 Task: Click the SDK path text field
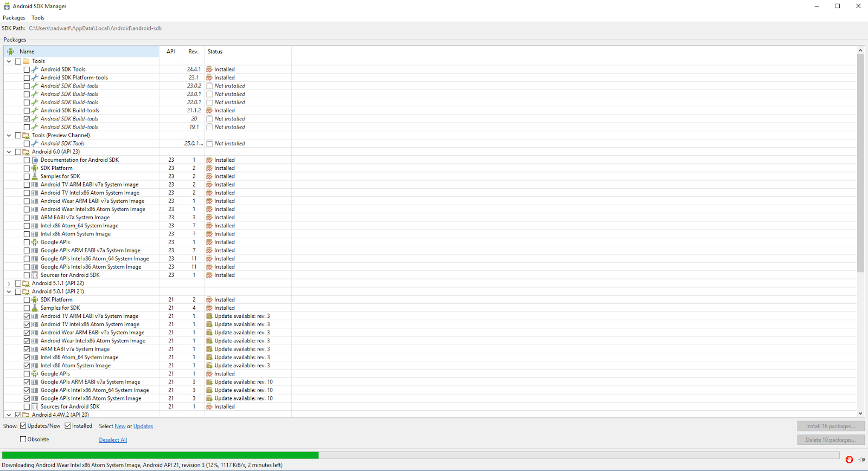(95, 28)
